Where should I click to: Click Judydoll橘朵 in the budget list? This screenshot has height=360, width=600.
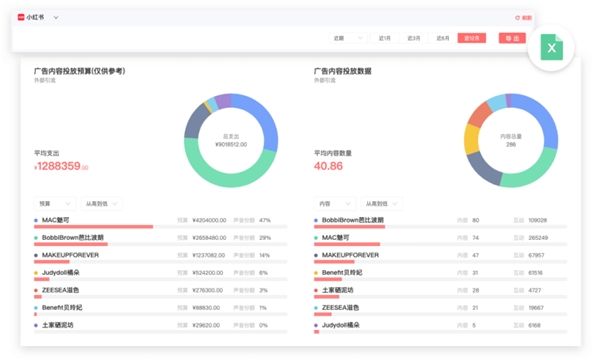click(x=60, y=272)
